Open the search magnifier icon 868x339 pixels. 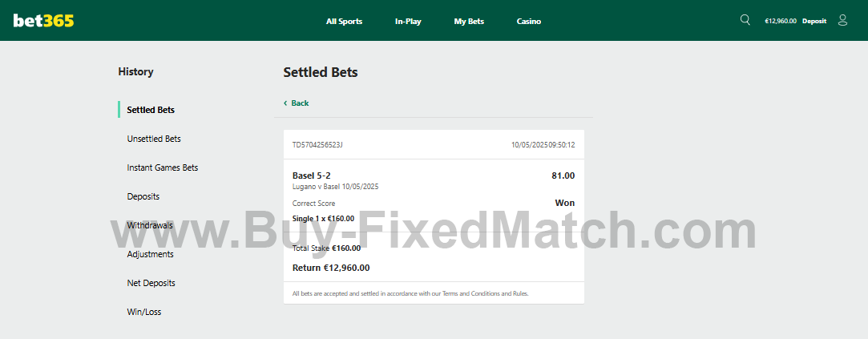[745, 20]
